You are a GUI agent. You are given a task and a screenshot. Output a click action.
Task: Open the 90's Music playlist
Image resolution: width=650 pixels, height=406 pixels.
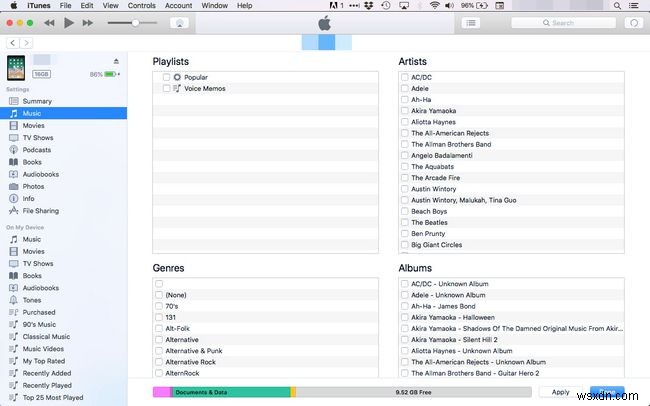[39, 324]
